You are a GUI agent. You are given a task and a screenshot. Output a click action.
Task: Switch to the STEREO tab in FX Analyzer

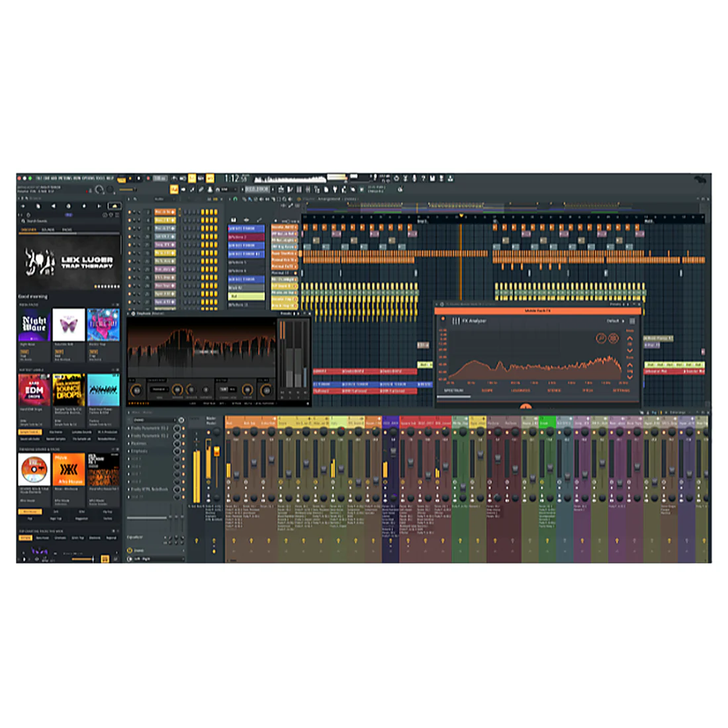coord(554,390)
